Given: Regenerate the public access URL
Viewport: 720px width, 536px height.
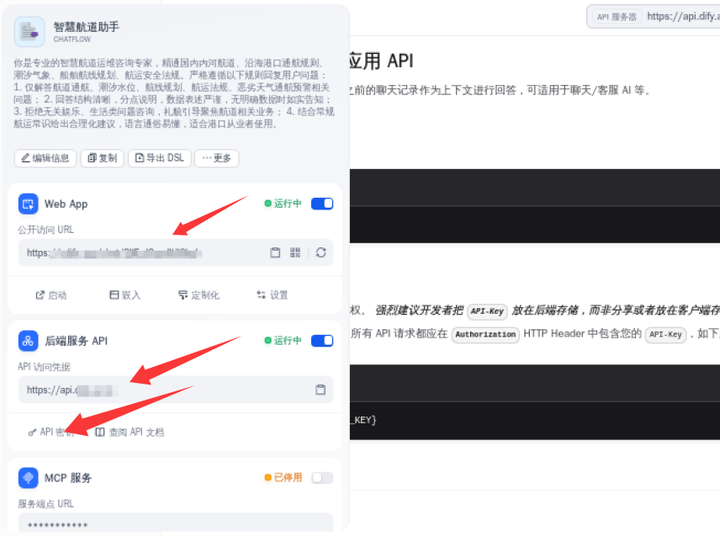Looking at the screenshot, I should (x=321, y=252).
